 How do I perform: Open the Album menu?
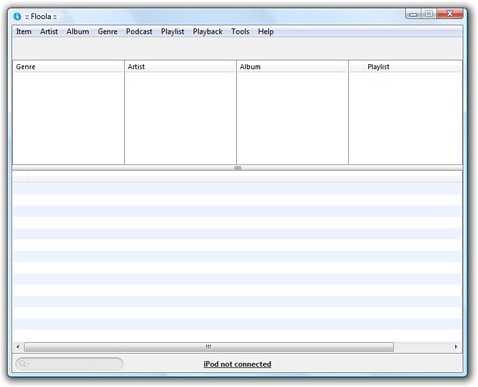coord(78,32)
